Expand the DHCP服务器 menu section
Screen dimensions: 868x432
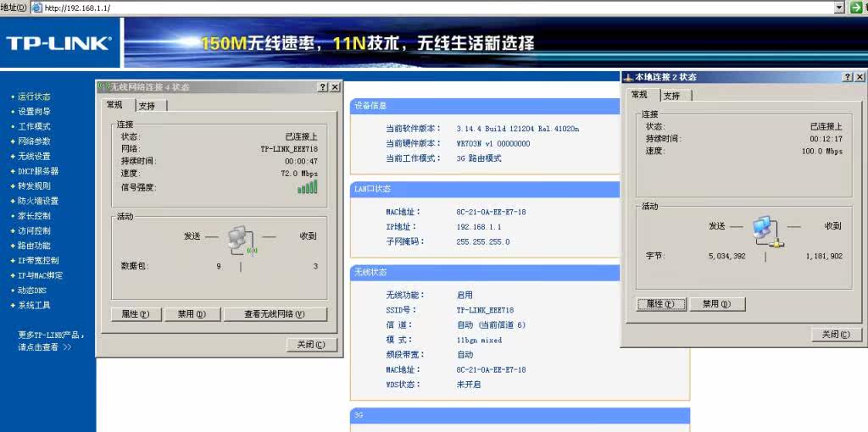[x=37, y=171]
